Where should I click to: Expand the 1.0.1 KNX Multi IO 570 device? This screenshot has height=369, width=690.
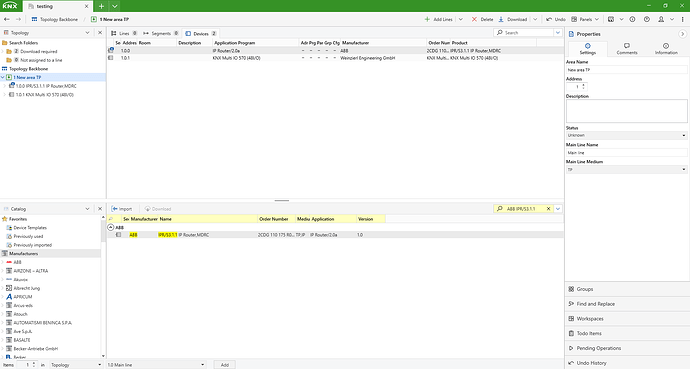[5, 95]
